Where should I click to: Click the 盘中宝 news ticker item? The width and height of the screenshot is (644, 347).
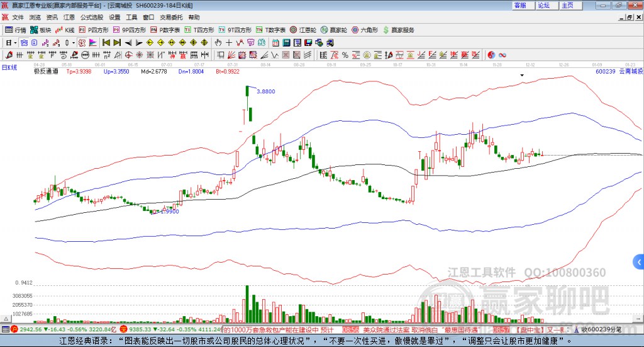540,329
